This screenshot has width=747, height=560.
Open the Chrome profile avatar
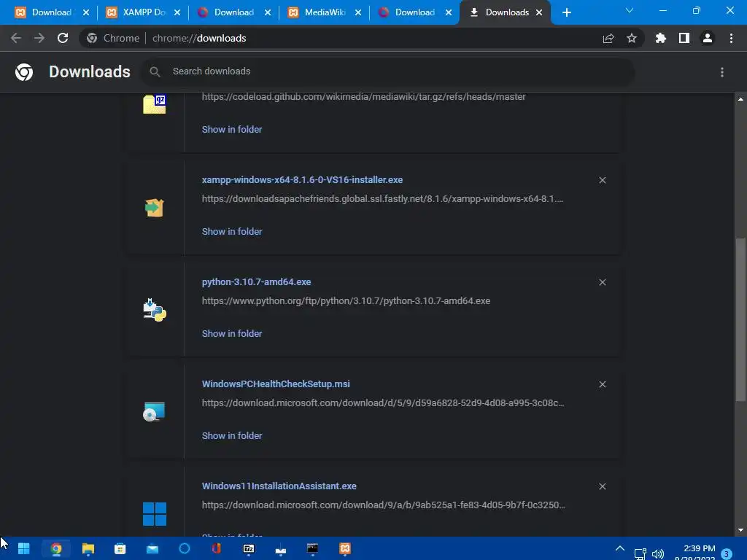click(708, 38)
